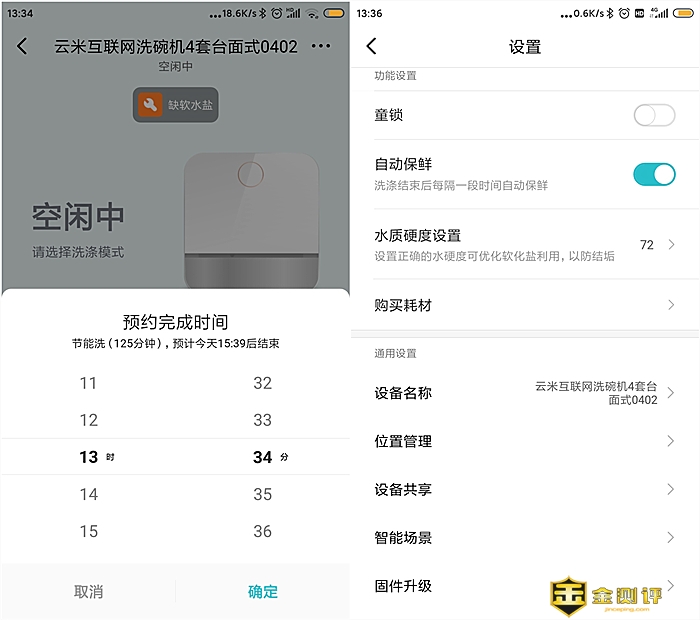Open the three-dot more options menu
This screenshot has height=620, width=700.
(x=320, y=47)
